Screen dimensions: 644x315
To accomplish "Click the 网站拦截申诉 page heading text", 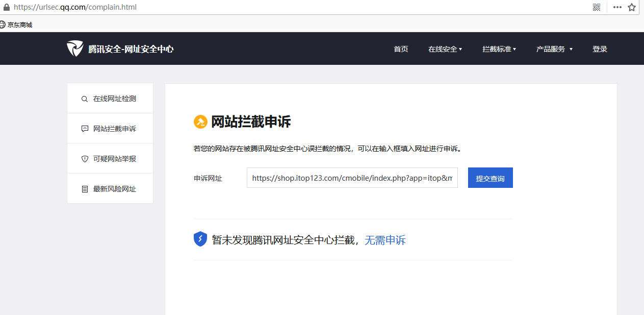I will click(251, 122).
